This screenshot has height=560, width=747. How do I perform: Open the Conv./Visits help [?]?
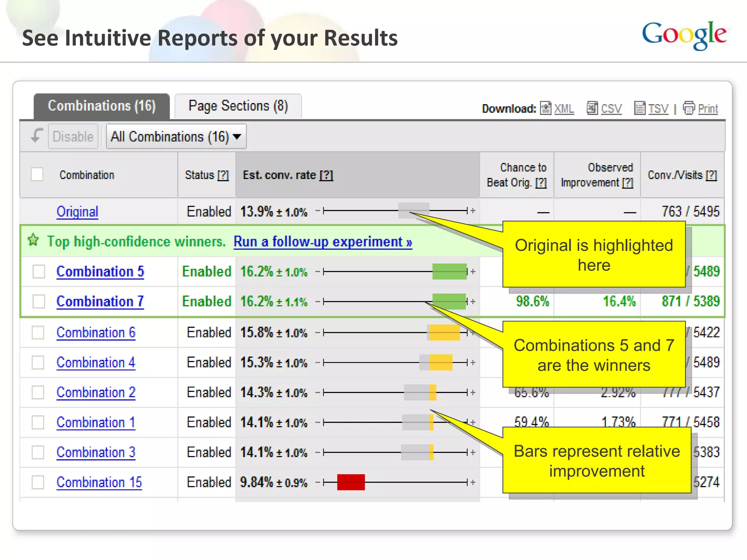tap(711, 175)
